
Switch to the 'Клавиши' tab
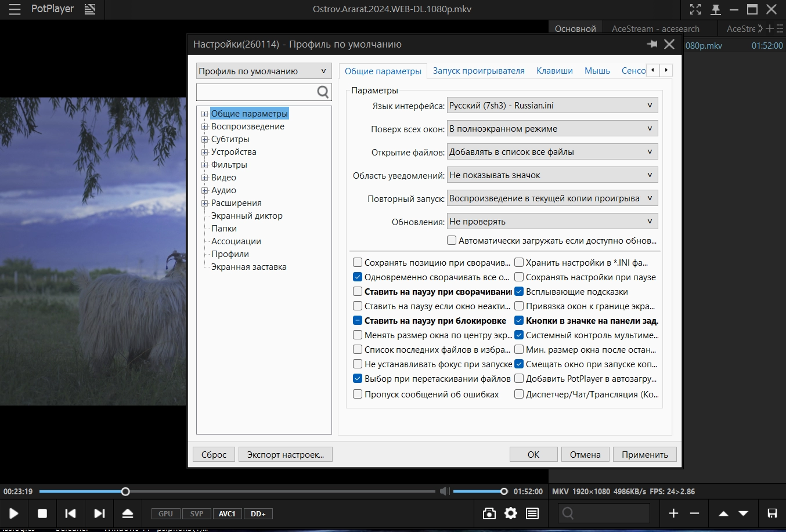(x=554, y=71)
